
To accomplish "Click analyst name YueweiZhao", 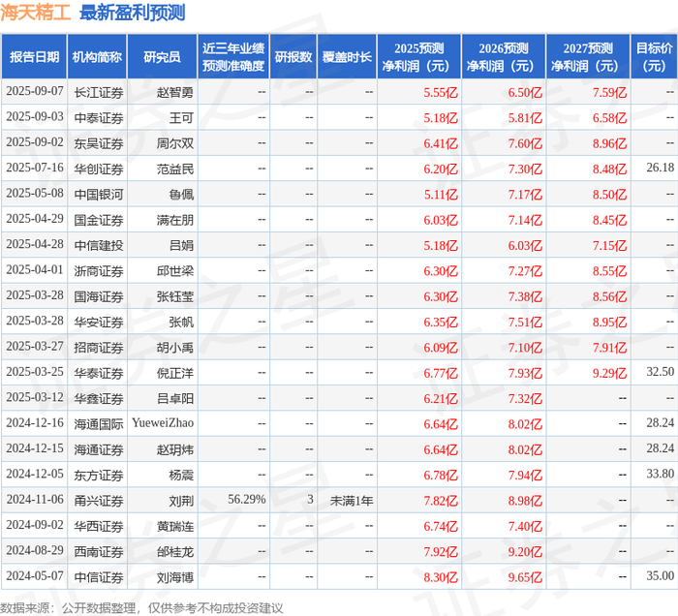I will [x=163, y=422].
